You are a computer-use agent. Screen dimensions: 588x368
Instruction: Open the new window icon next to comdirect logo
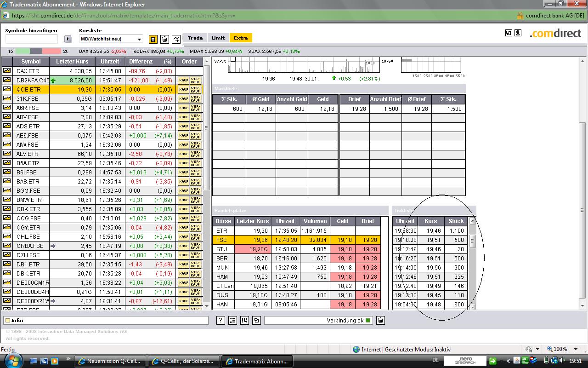tap(509, 33)
